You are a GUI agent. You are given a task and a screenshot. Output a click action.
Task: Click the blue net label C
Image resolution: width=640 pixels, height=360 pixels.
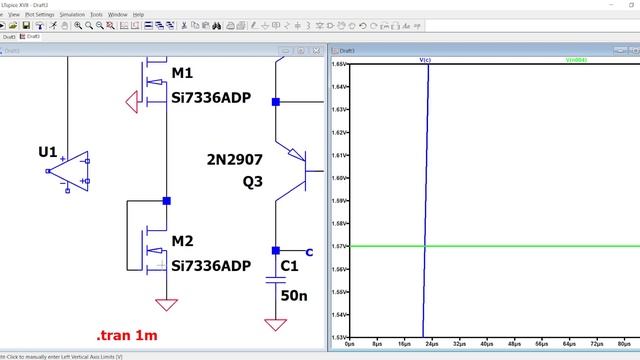[x=309, y=253]
